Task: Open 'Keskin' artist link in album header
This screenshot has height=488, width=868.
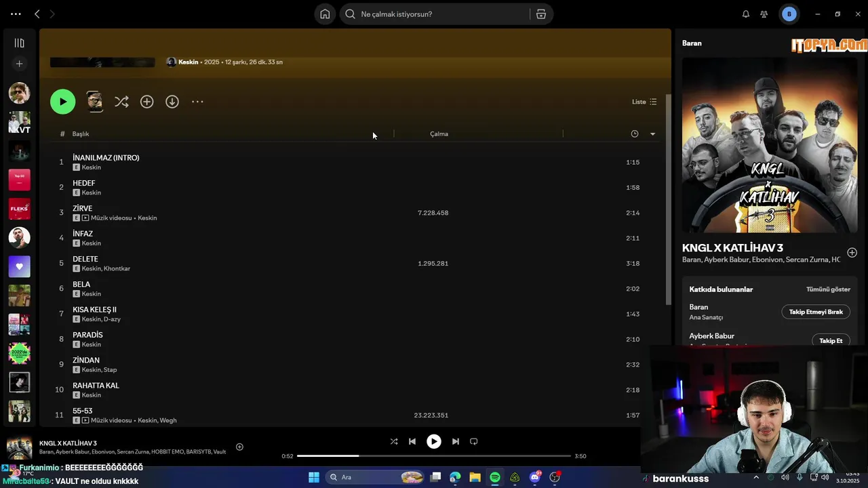Action: click(188, 62)
